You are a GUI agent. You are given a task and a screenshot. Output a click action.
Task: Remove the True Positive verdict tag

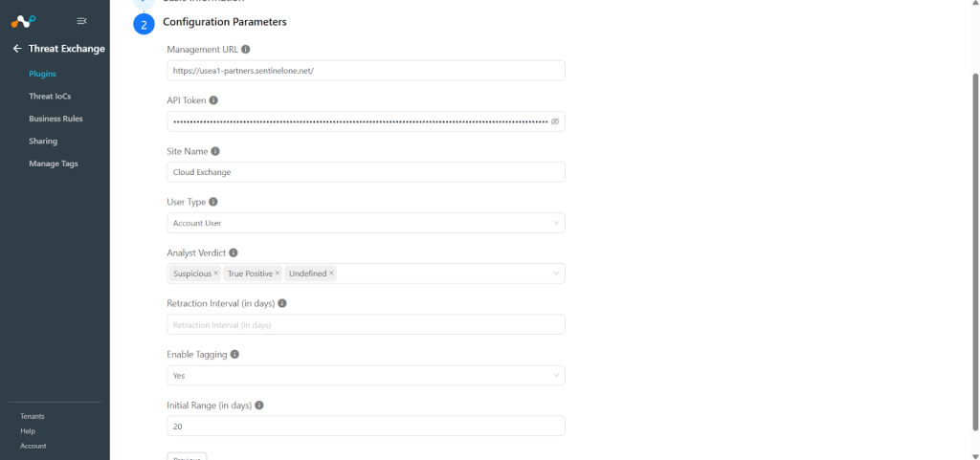[x=278, y=274]
